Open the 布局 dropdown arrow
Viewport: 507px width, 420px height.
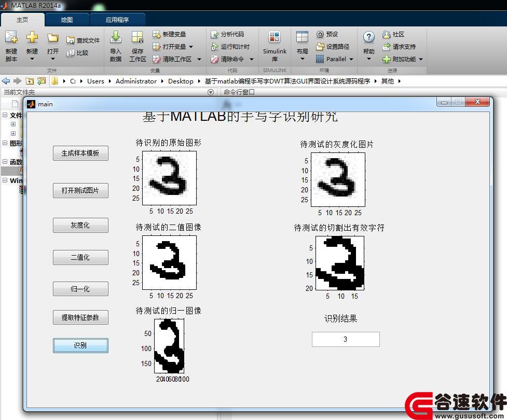(x=303, y=59)
